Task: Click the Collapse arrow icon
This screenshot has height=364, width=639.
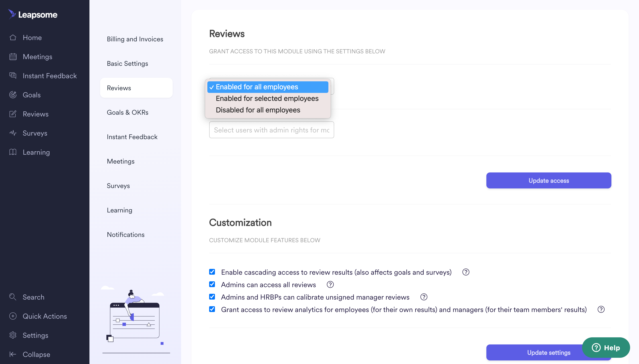Action: point(13,354)
